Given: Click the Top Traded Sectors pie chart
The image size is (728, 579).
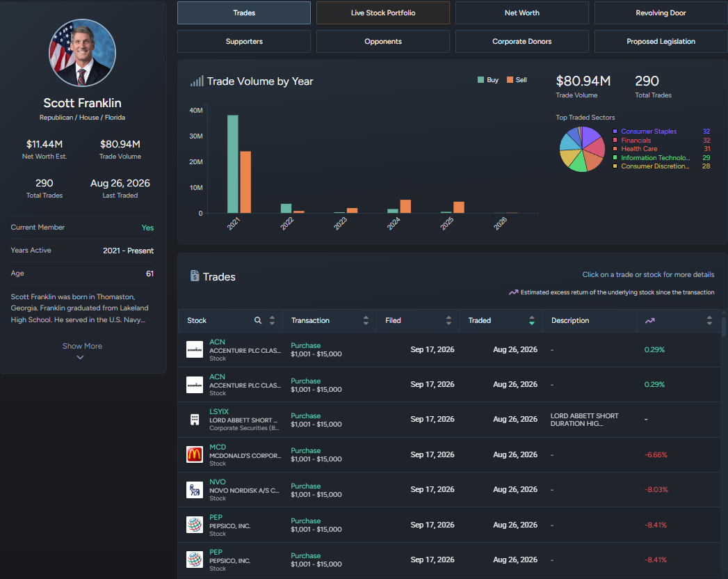Looking at the screenshot, I should [582, 149].
